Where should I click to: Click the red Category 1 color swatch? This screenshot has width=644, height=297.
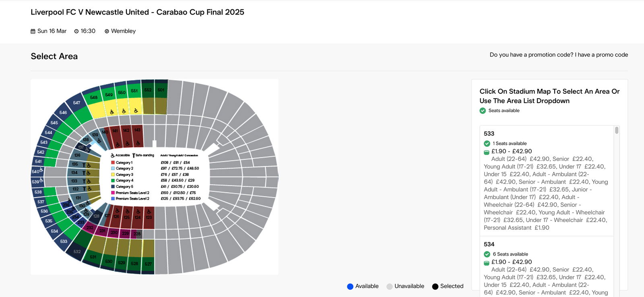coord(113,162)
